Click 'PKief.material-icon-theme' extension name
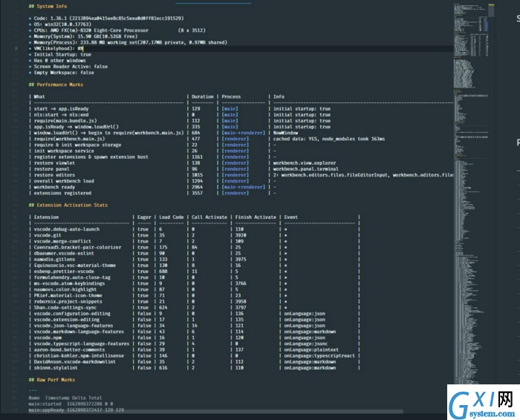The width and height of the screenshot is (520, 420). pyautogui.click(x=68, y=295)
